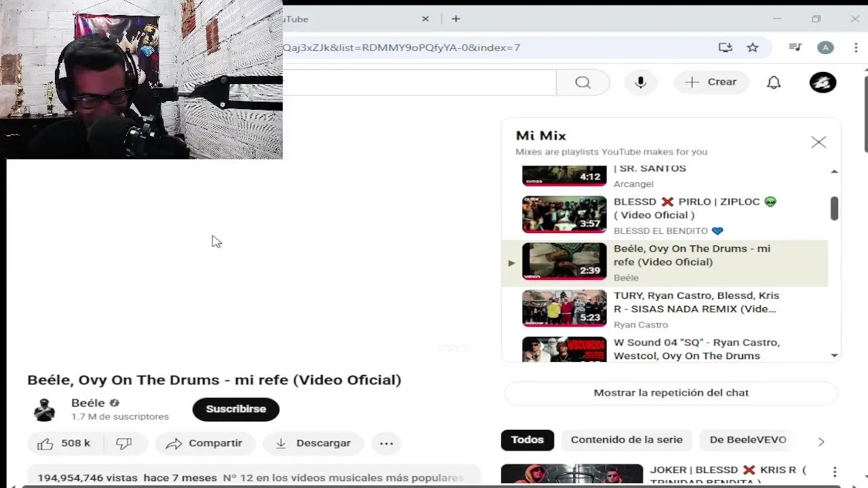Click the YouTube search magnifier button
Viewport: 868px width, 488px height.
(x=583, y=82)
